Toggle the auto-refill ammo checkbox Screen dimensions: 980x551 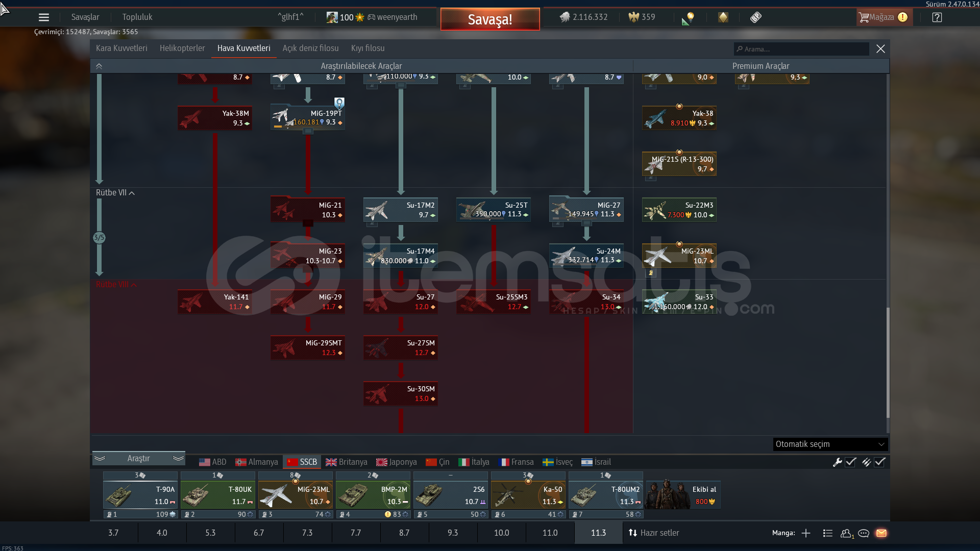[879, 462]
